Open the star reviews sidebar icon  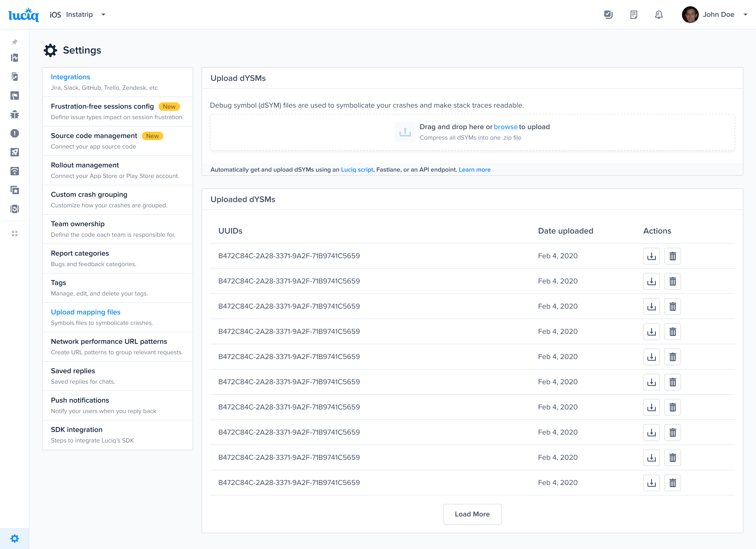15,190
